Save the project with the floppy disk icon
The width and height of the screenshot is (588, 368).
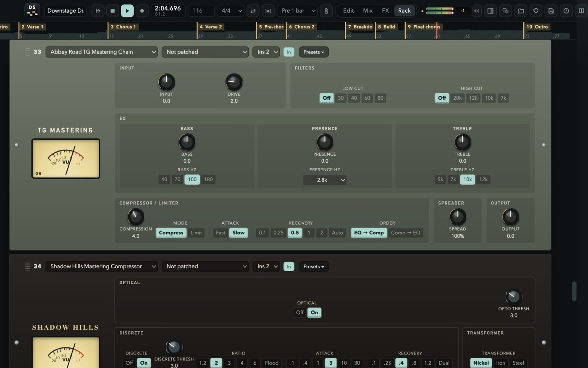[x=551, y=11]
